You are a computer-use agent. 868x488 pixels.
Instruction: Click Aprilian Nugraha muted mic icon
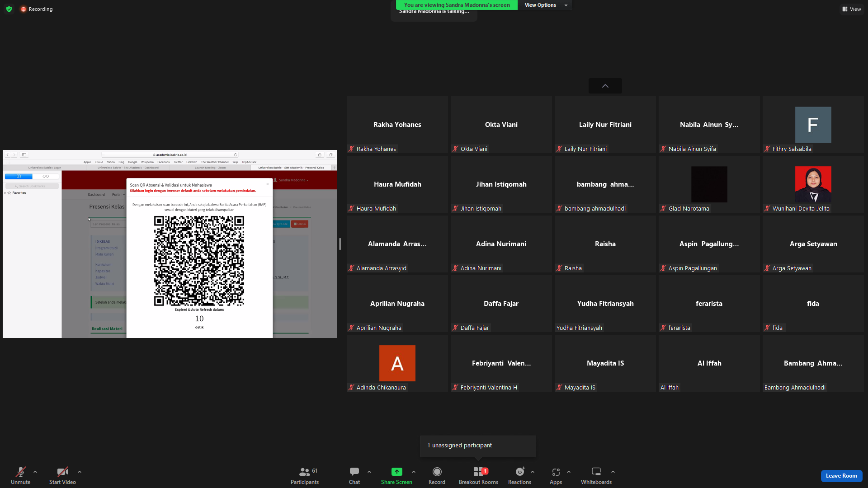coord(351,328)
